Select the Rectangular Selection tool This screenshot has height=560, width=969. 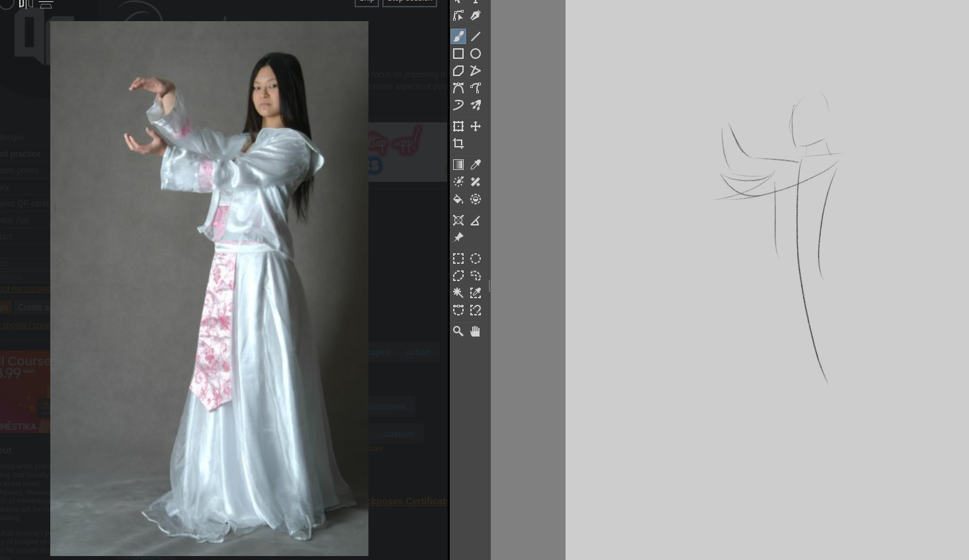458,259
